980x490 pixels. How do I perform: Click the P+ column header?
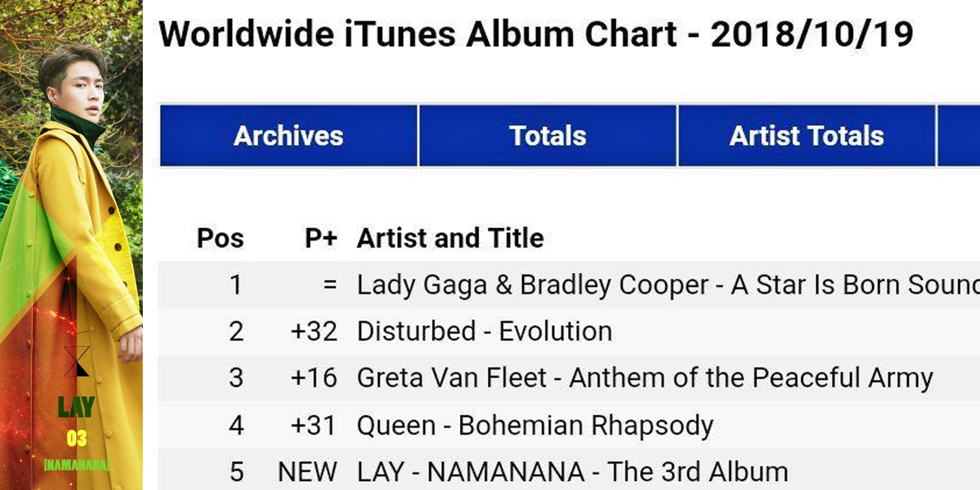[321, 239]
